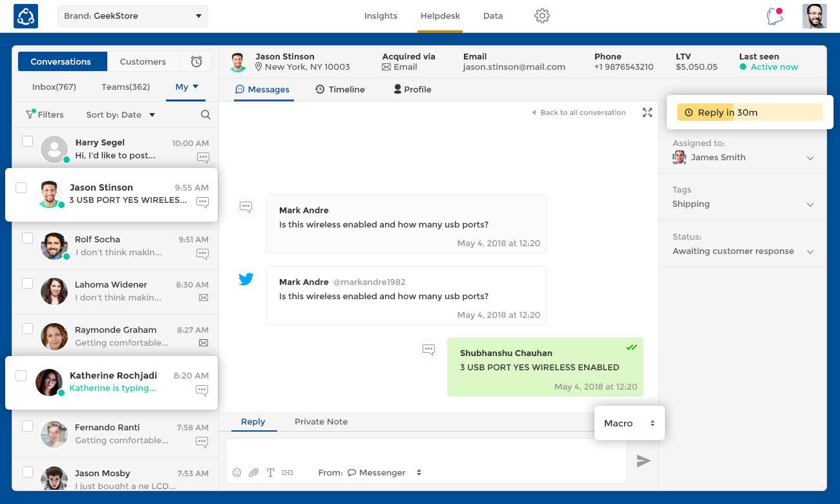Expand Assigned to James Smith dropdown
Viewport: 840px width, 504px height.
743,157
